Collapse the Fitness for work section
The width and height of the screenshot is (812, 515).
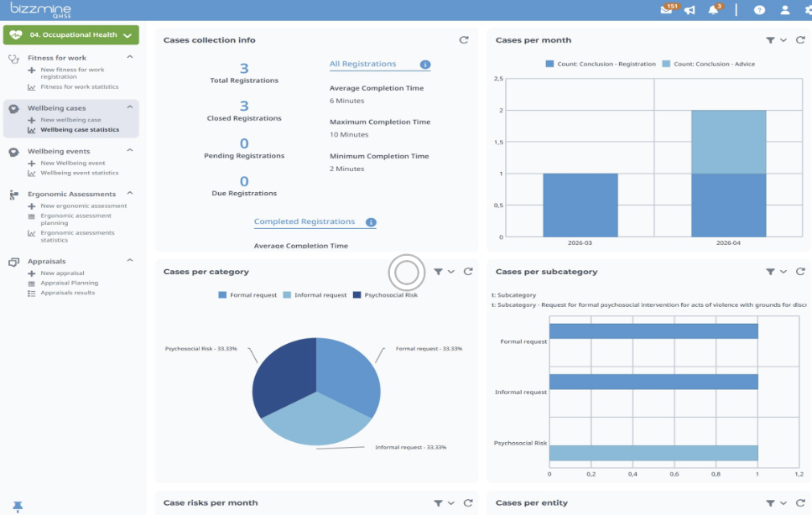130,57
